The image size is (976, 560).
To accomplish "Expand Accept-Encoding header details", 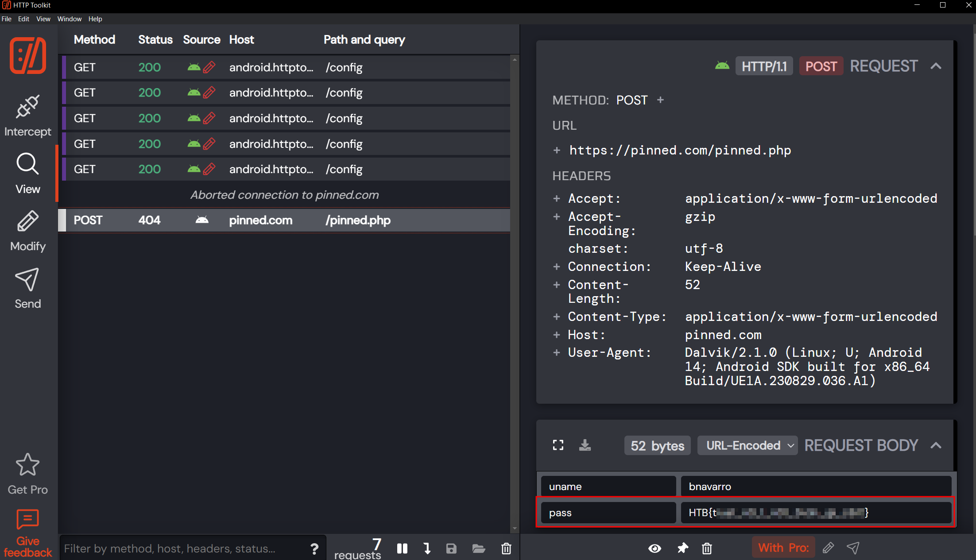I will coord(557,217).
